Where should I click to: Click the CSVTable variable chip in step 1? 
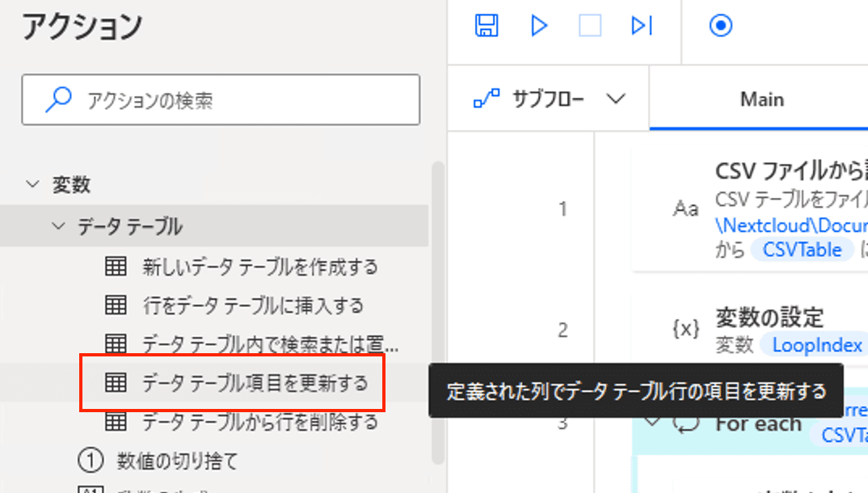coord(802,250)
